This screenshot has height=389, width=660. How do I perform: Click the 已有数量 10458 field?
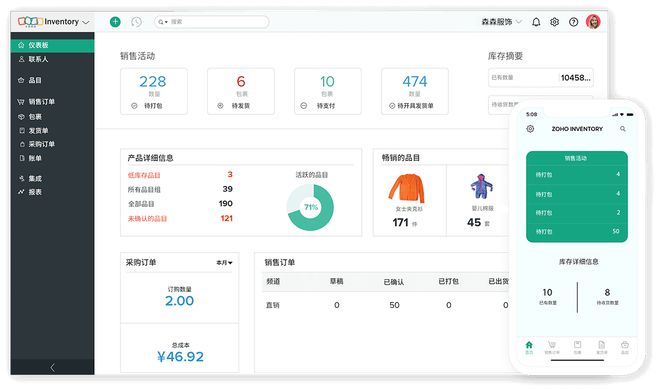[541, 78]
